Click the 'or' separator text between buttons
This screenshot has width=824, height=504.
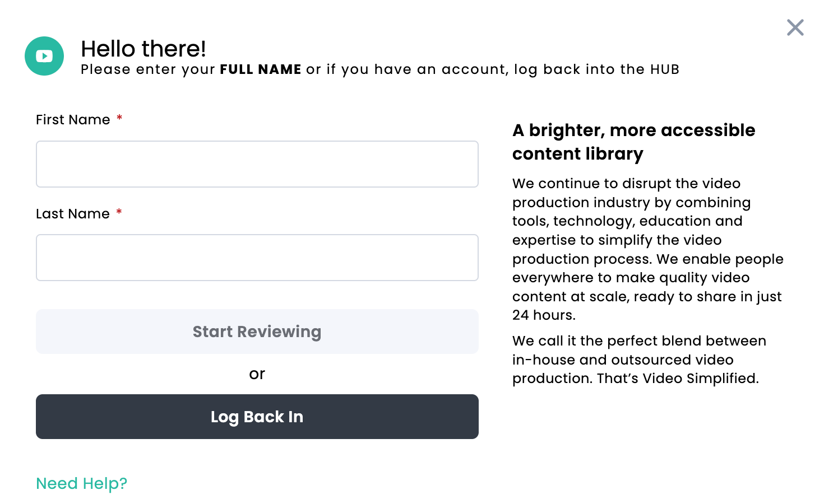tap(257, 374)
